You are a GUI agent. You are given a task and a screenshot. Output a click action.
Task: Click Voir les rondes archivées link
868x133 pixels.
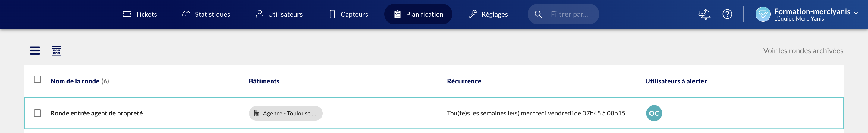click(x=803, y=51)
